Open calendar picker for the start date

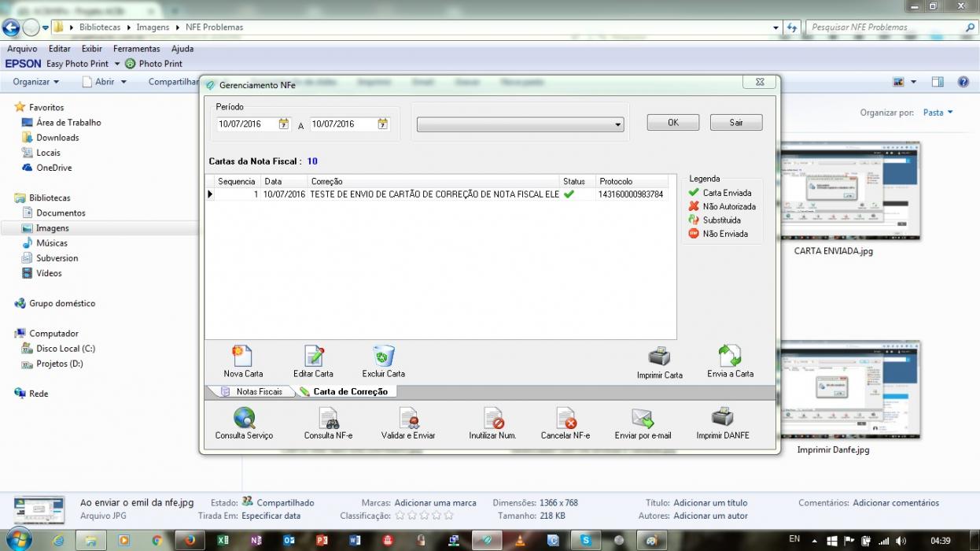[283, 124]
